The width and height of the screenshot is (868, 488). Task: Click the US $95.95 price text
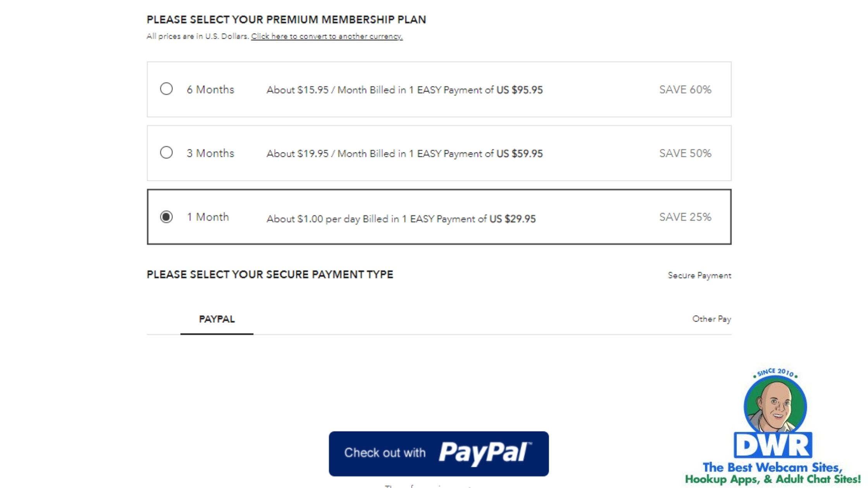click(520, 90)
